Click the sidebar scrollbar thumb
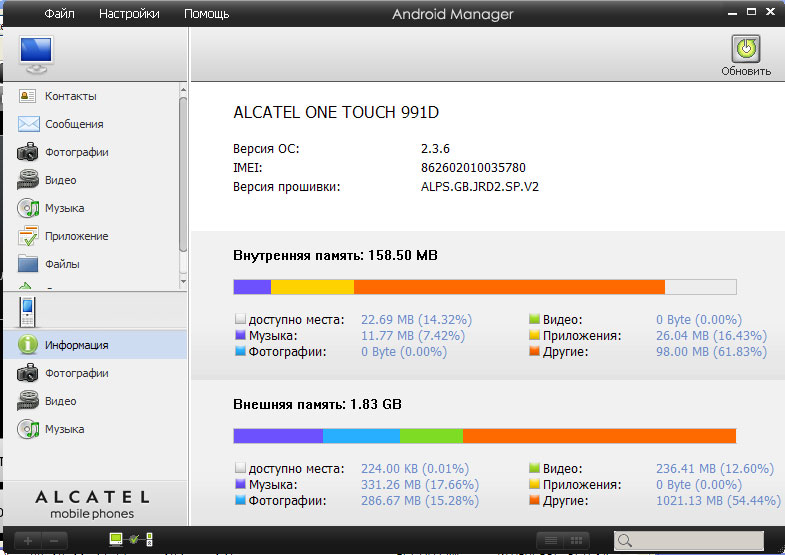 183,174
